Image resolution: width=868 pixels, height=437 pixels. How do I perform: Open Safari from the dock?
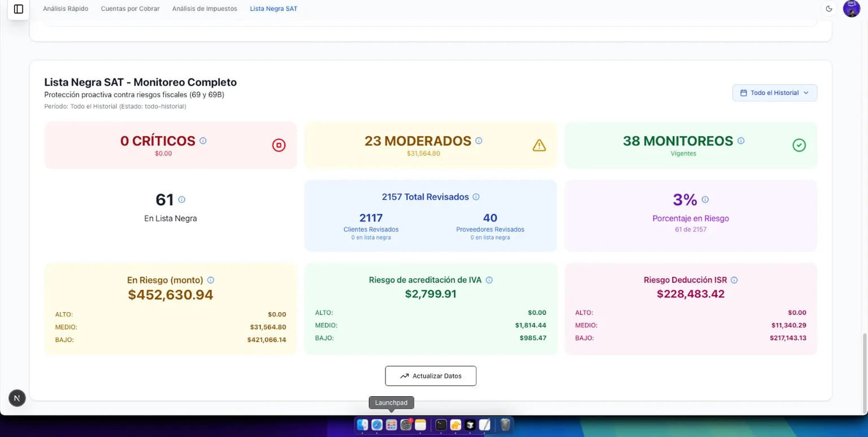tap(377, 425)
